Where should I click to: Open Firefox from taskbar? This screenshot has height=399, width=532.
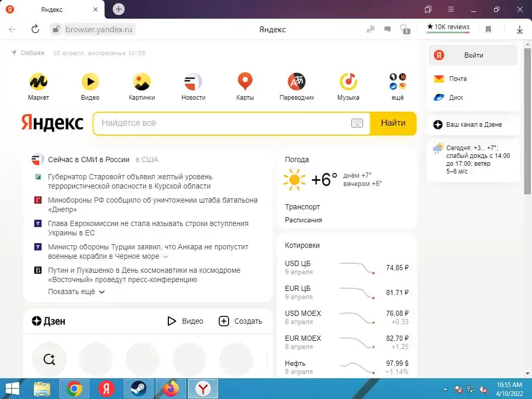[x=170, y=389]
